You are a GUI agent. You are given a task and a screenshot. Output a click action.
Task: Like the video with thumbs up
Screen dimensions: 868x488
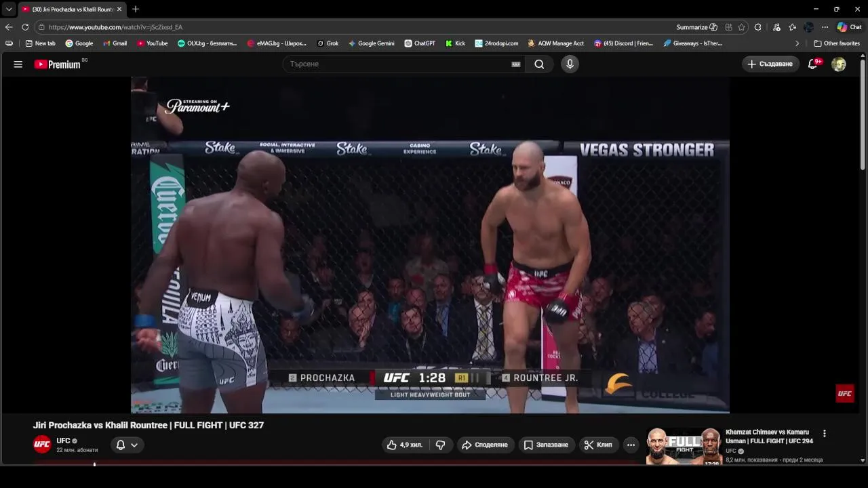click(x=405, y=445)
